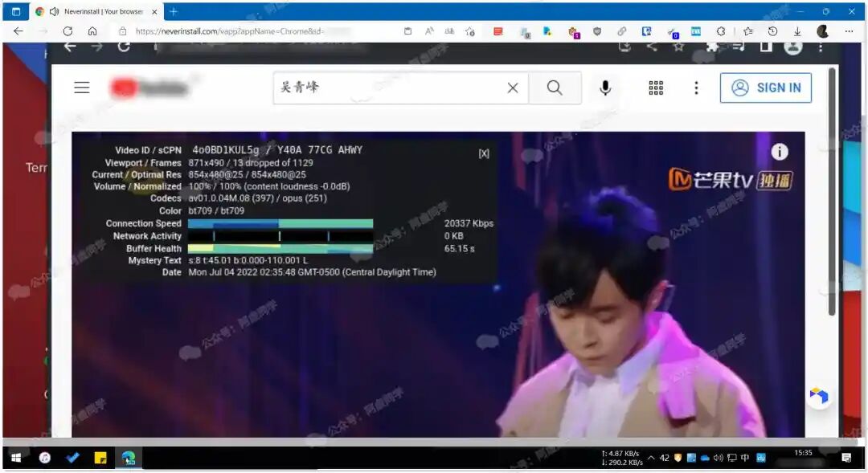
Task: Click the Connection Speed graph bar
Action: click(280, 223)
